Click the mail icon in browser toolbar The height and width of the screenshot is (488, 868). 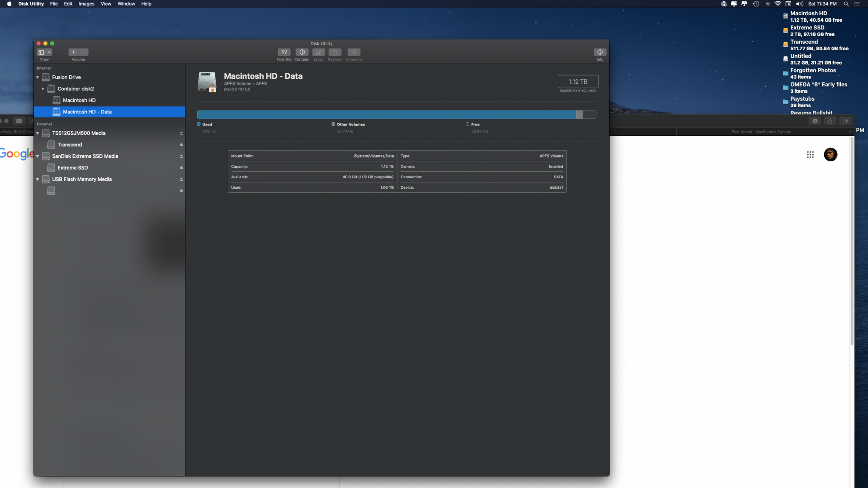coord(19,121)
